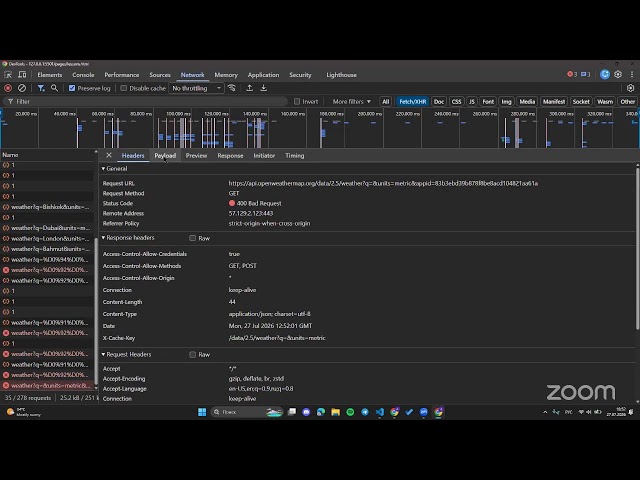Open the DevTools three-dot customize menu
This screenshot has height=480, width=640.
click(x=632, y=74)
